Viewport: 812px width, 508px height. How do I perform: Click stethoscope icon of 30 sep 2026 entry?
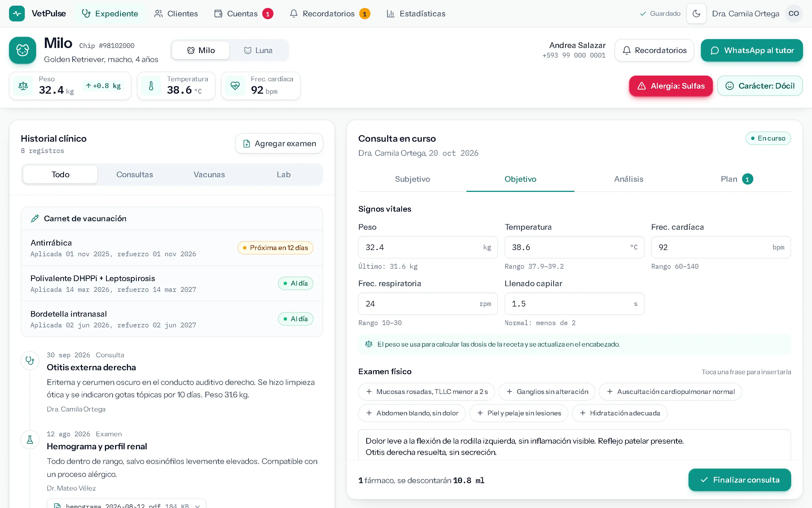click(x=30, y=360)
